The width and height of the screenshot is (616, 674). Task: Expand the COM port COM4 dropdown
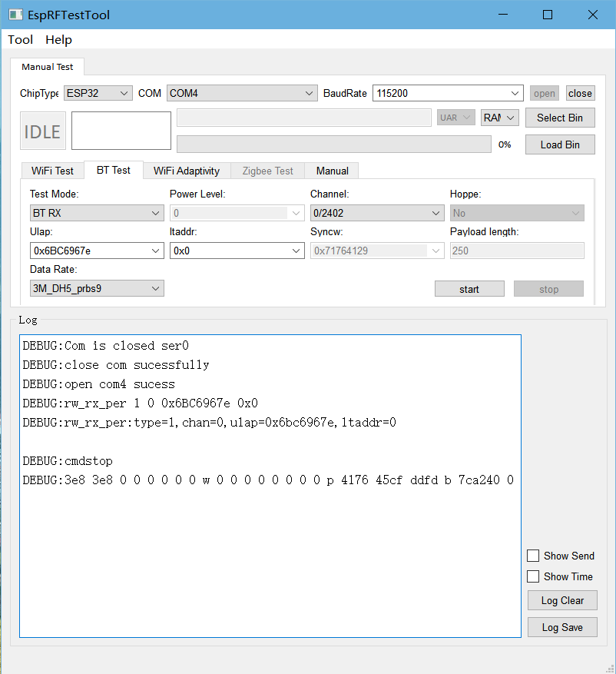pyautogui.click(x=241, y=93)
